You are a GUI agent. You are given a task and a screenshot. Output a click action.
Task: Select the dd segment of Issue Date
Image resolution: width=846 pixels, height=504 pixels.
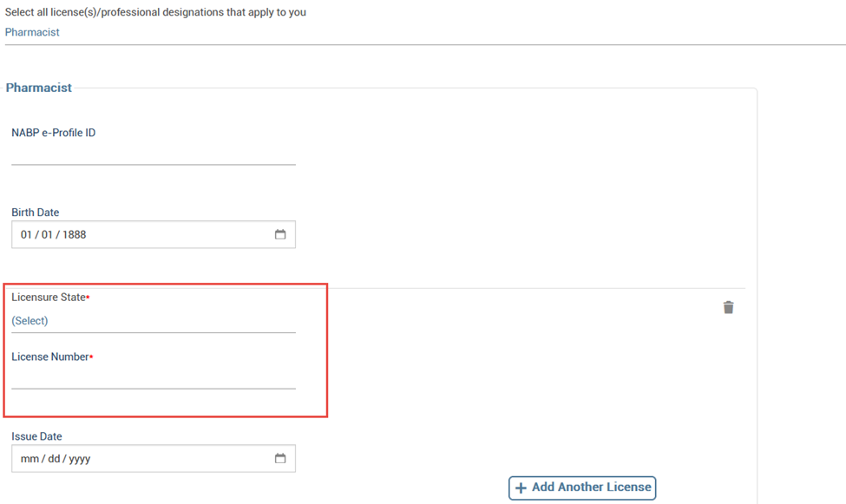[x=54, y=459]
